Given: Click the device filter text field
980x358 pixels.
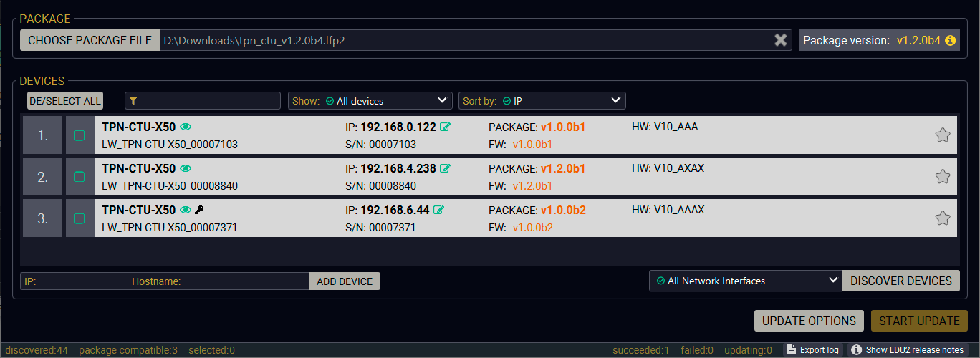Looking at the screenshot, I should [x=203, y=101].
